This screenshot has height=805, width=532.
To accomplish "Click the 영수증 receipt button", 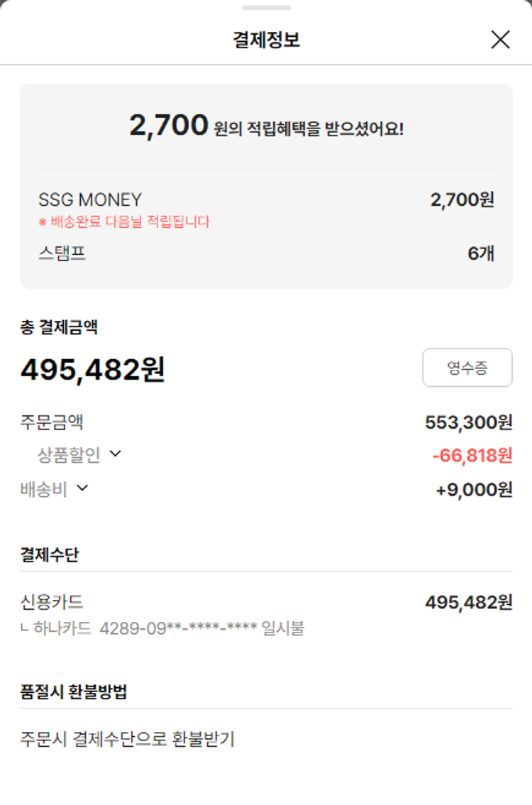I will 467,368.
